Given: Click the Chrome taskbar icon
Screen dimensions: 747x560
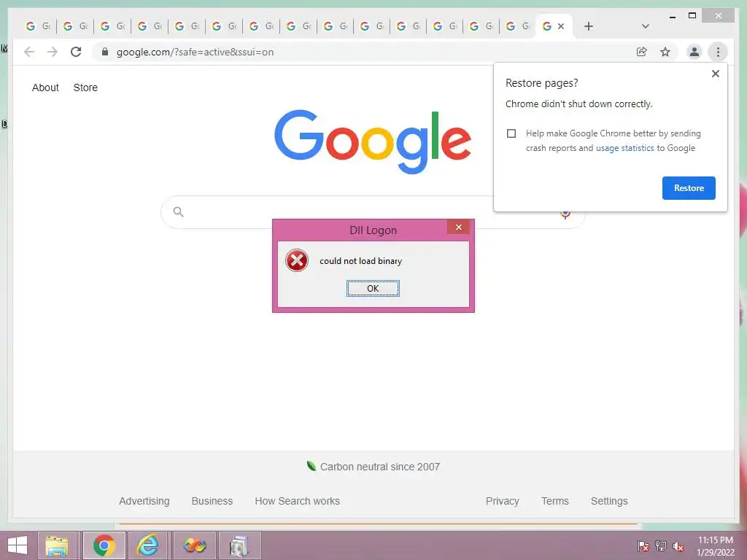Looking at the screenshot, I should click(104, 545).
